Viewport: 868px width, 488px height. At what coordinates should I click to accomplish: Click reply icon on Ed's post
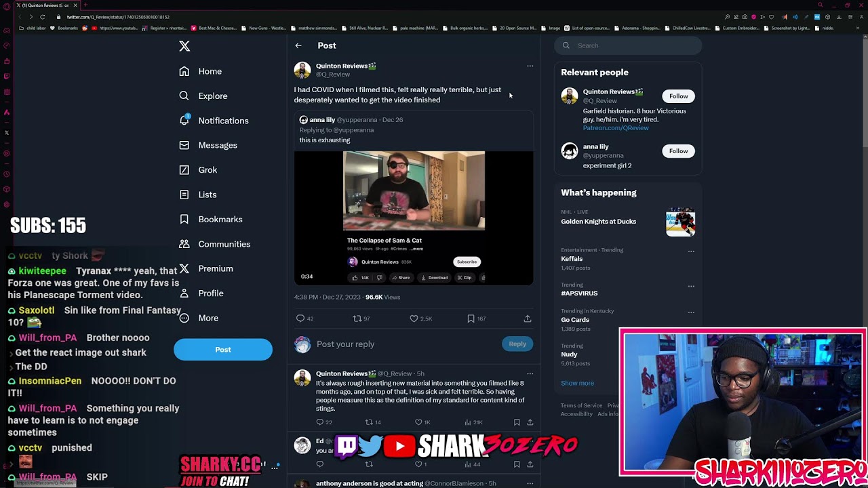point(320,464)
